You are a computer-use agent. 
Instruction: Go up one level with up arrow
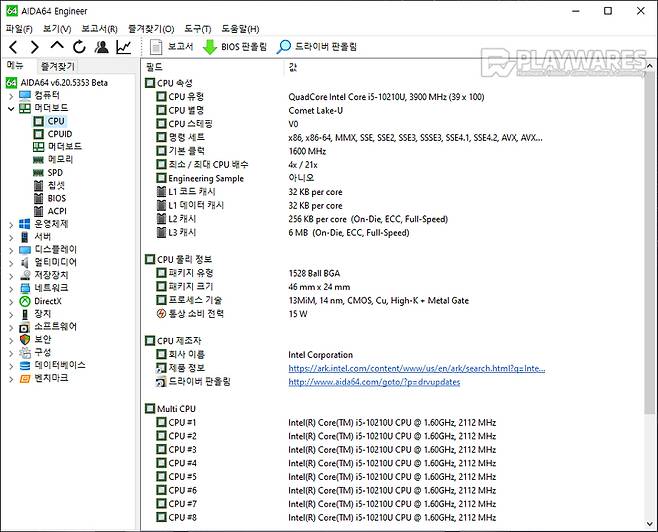pos(57,47)
